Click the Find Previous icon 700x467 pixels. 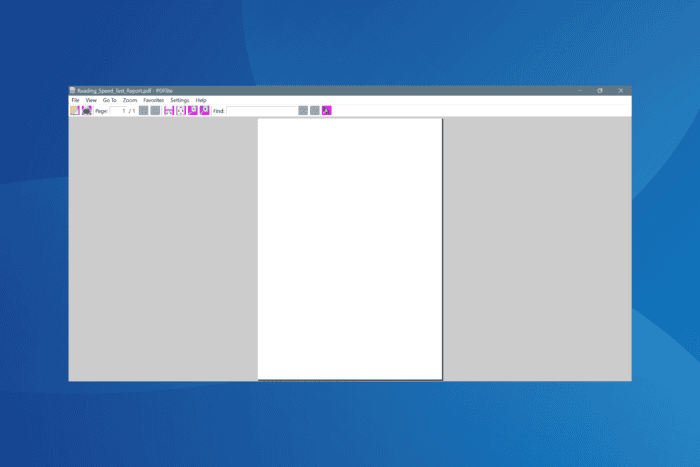click(303, 111)
